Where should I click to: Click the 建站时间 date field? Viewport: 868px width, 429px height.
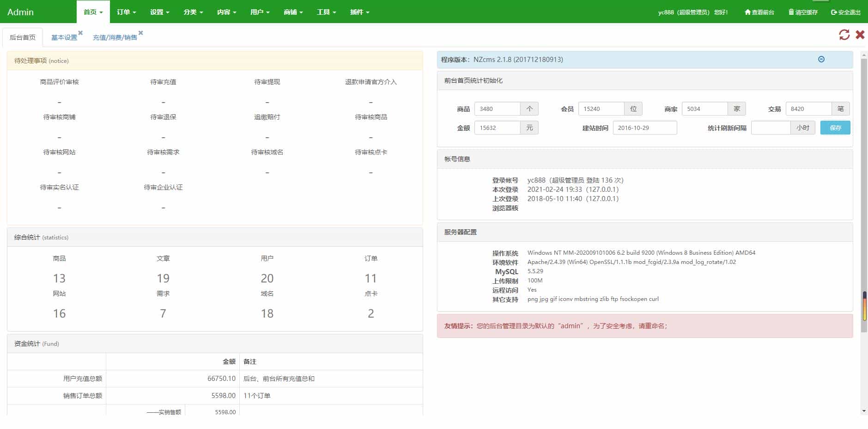[645, 128]
